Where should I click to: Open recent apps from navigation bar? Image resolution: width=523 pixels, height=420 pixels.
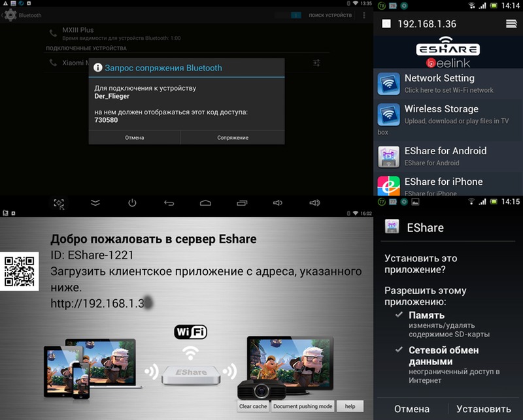242,203
